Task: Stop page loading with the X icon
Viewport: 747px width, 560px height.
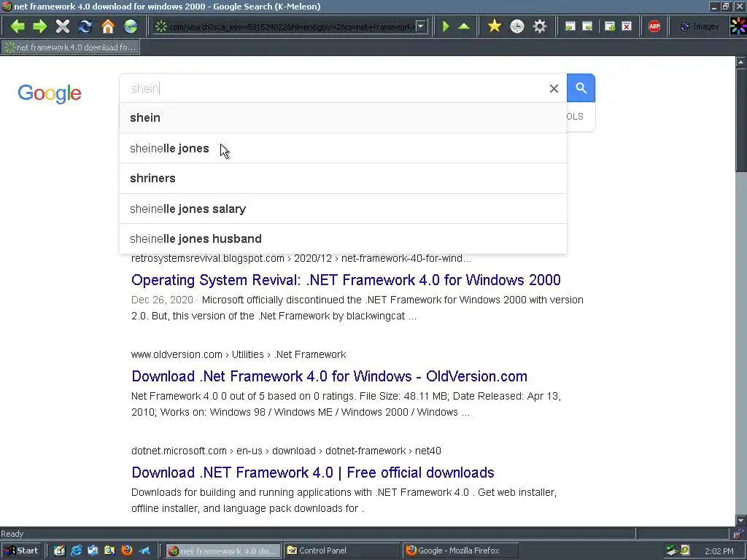Action: pos(63,26)
